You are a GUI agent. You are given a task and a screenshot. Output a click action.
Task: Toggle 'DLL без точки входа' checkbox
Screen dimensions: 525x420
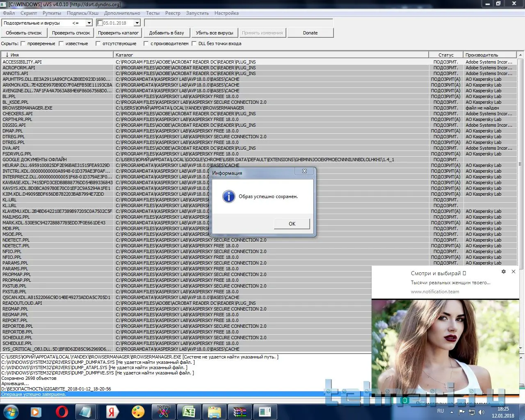tap(194, 43)
